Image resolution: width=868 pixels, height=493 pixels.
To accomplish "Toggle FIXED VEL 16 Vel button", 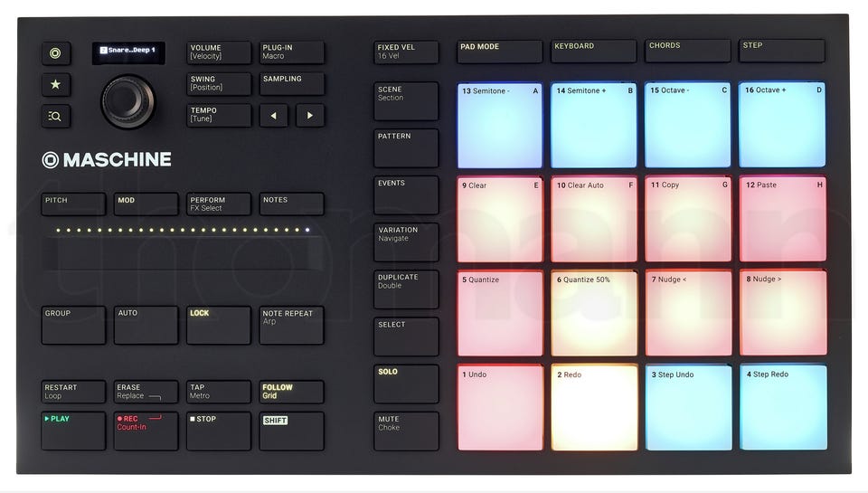I will tap(406, 52).
